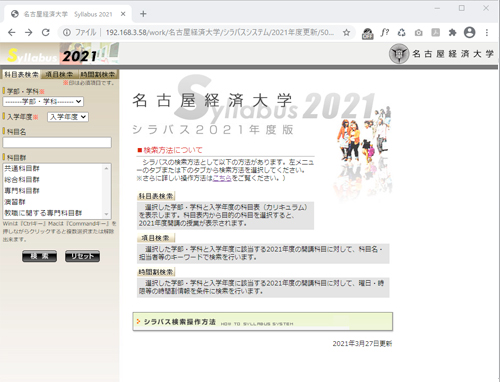Switch to the 時間割検索 sidebar tab
Screen dimensions: 500x382
pyautogui.click(x=98, y=74)
